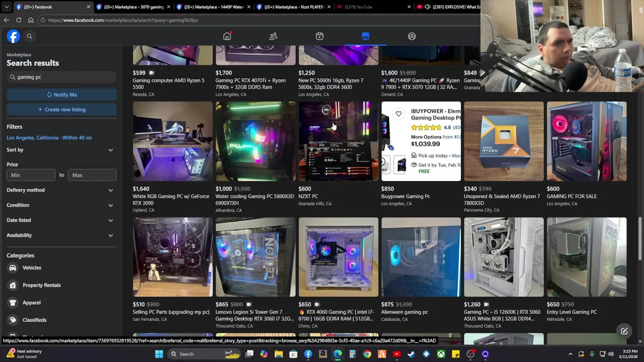
Task: Open File Explorer from the taskbar
Action: (x=278, y=354)
